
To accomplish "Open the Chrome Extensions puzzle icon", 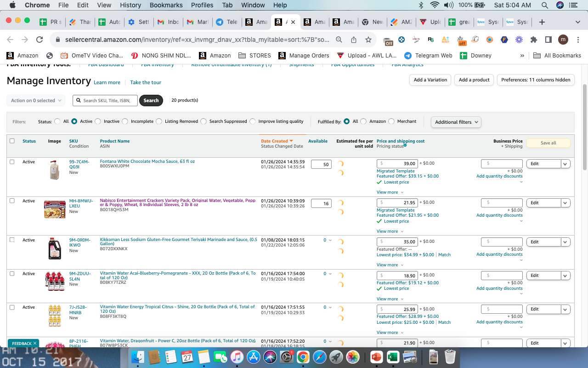I will (534, 40).
